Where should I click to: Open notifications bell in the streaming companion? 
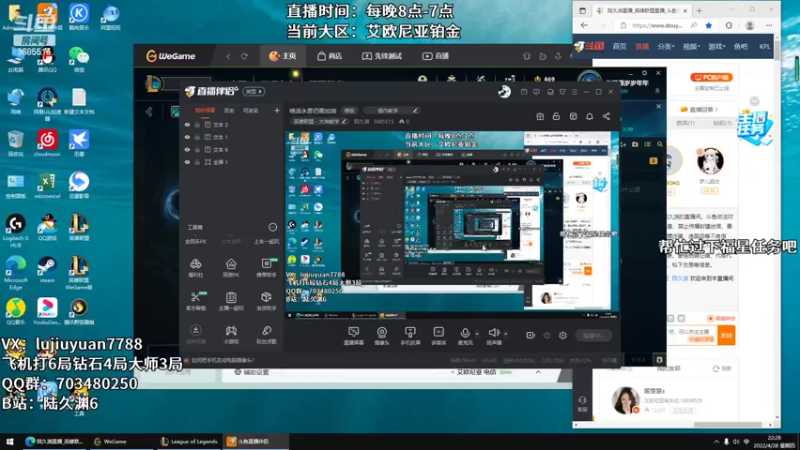(589, 116)
